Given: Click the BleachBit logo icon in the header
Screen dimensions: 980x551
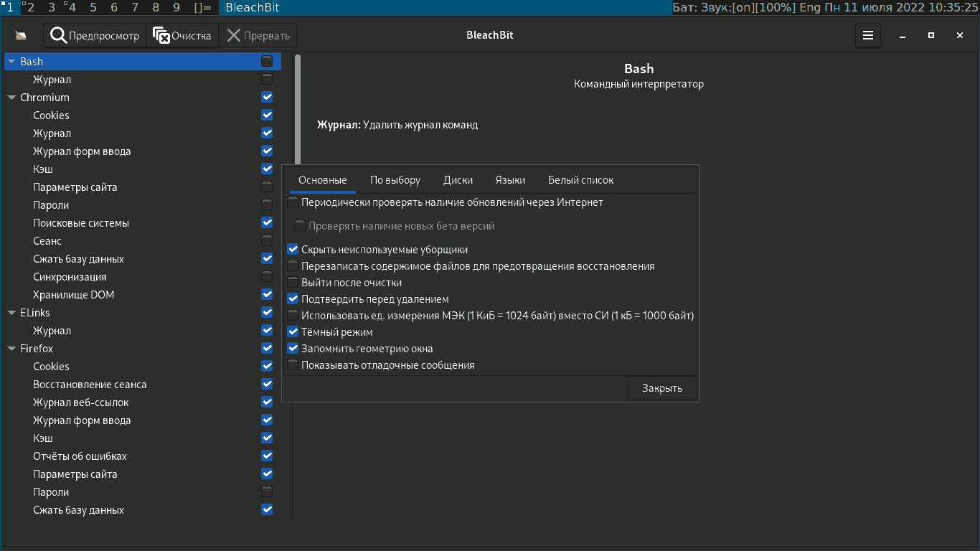Looking at the screenshot, I should 21,36.
